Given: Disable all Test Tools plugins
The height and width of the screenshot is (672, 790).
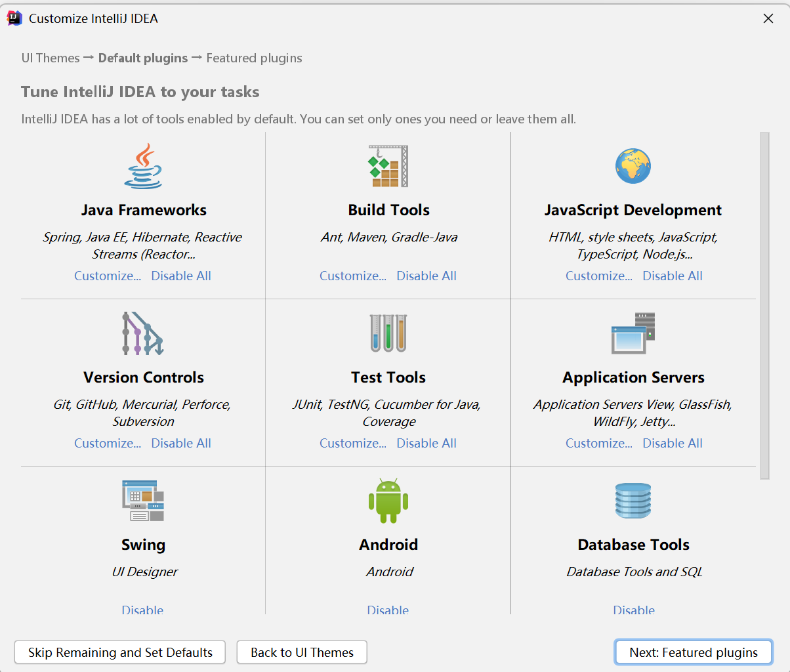Looking at the screenshot, I should [x=426, y=443].
